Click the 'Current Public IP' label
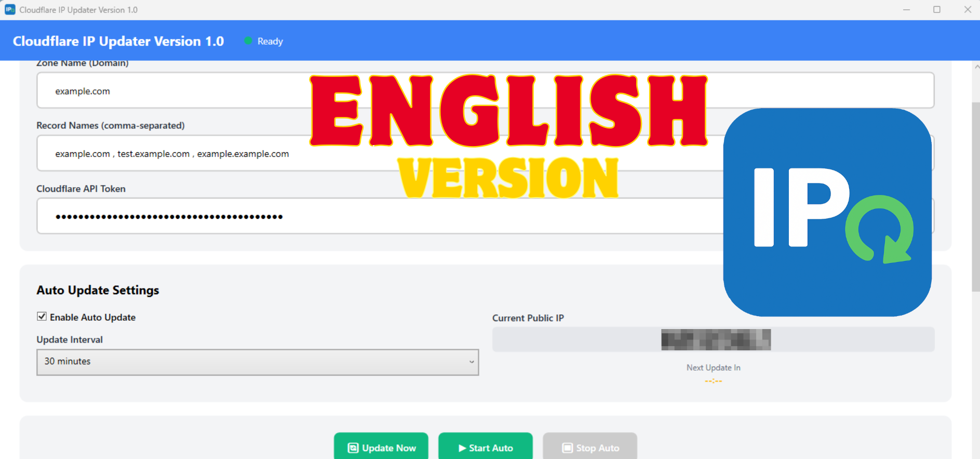The height and width of the screenshot is (459, 980). [x=528, y=318]
